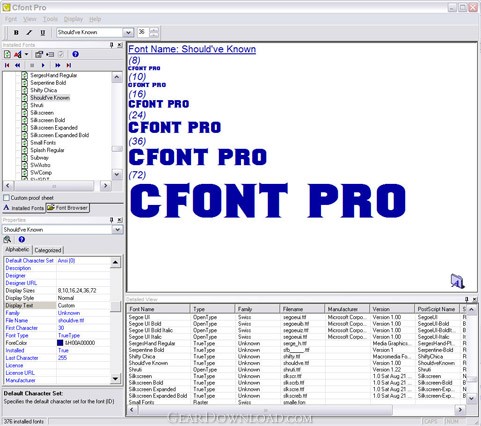481x426 pixels.
Task: Click the font properties icon in Installed Fonts
Action: [x=39, y=54]
